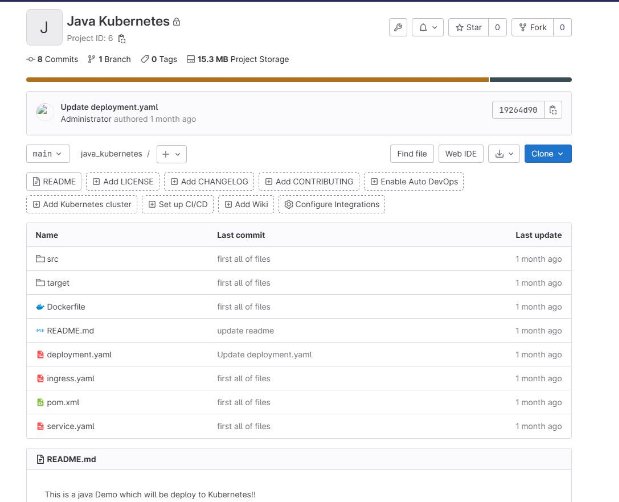
Task: Copy the project ID with the clipboard icon
Action: coord(122,39)
